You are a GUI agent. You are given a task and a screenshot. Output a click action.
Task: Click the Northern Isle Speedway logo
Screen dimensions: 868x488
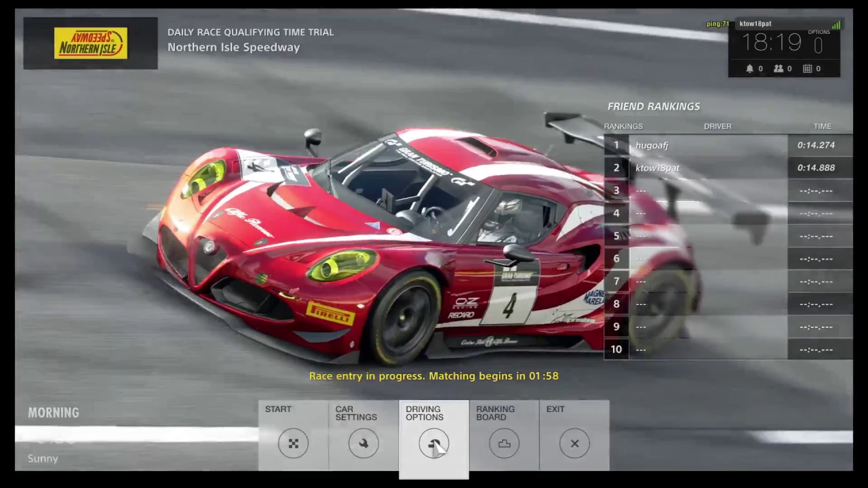coord(91,43)
